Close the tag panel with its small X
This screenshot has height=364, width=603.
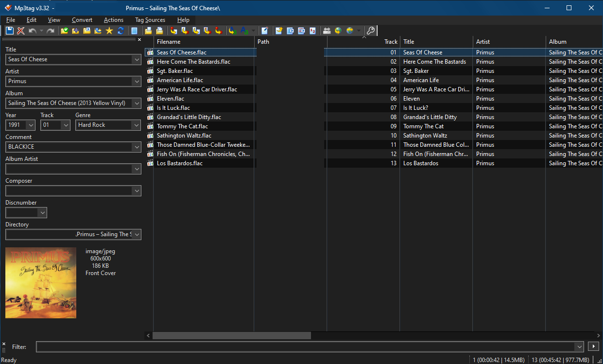[x=139, y=40]
